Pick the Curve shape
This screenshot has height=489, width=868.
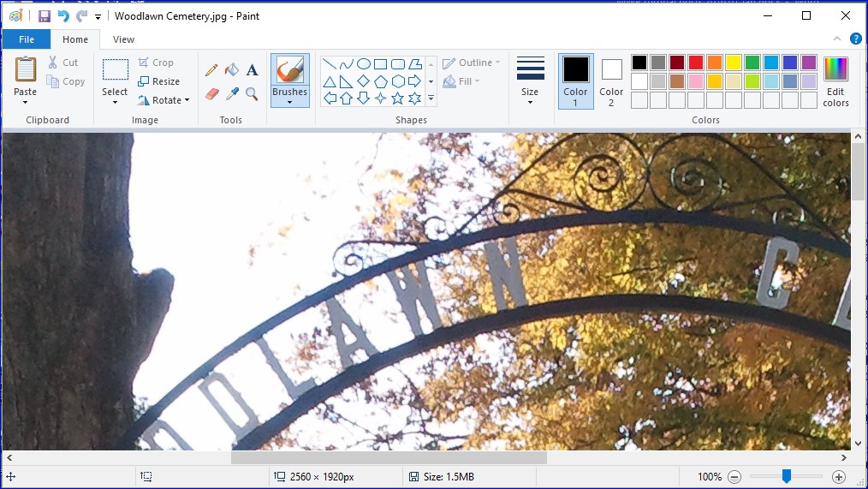(x=347, y=64)
